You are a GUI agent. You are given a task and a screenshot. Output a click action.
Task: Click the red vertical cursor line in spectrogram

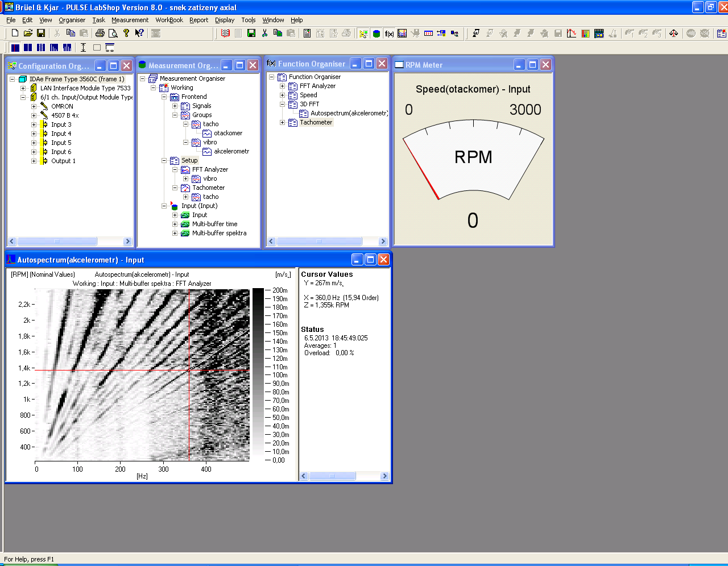click(x=189, y=375)
